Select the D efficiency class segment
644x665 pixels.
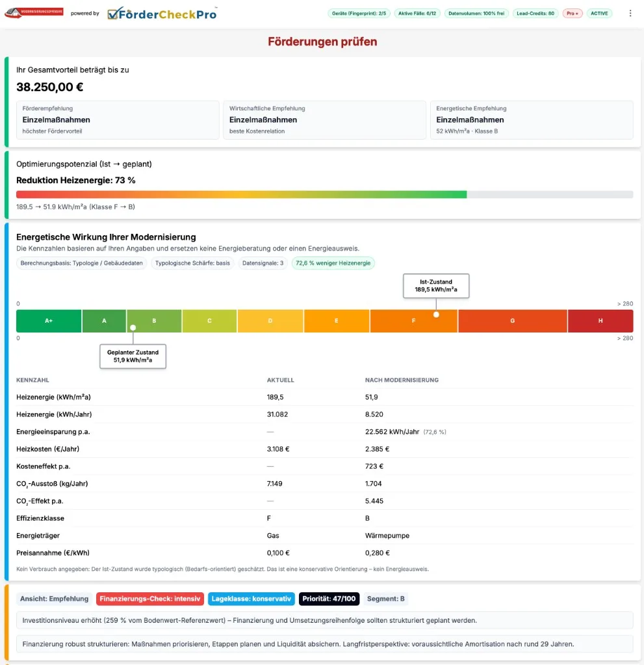point(270,321)
